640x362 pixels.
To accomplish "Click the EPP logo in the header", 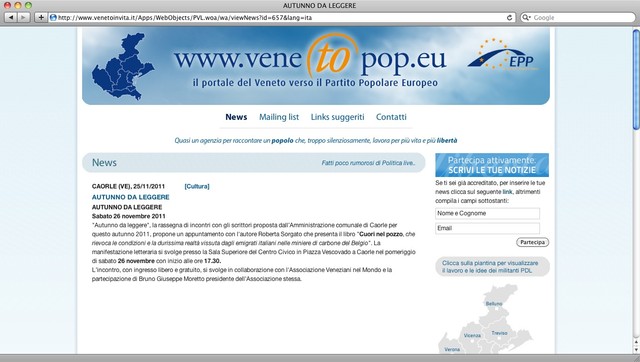I will (x=501, y=55).
